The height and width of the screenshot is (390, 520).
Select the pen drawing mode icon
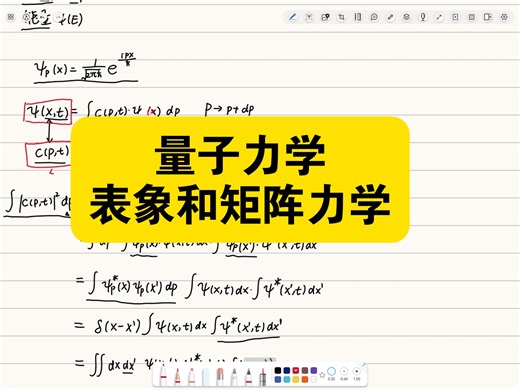293,17
